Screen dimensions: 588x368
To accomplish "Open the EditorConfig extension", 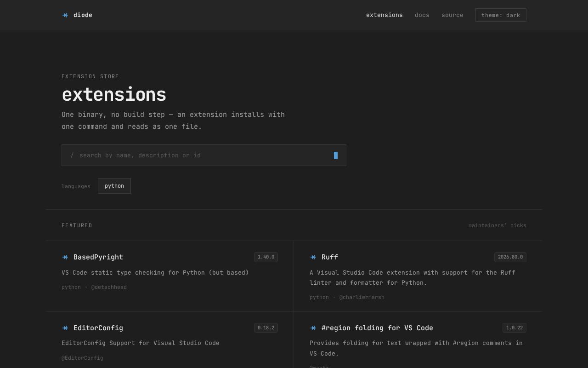I will coord(98,328).
